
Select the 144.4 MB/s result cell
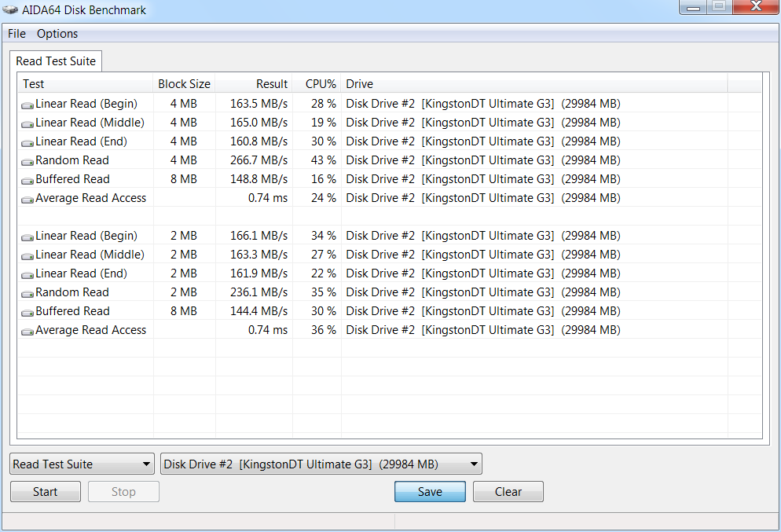coord(258,311)
